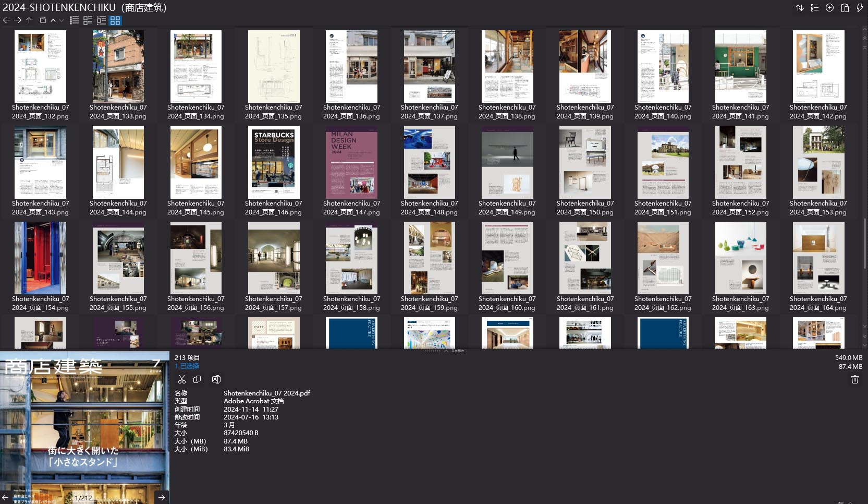Image resolution: width=868 pixels, height=504 pixels.
Task: Click file name label 页面_152.png
Action: (x=741, y=208)
